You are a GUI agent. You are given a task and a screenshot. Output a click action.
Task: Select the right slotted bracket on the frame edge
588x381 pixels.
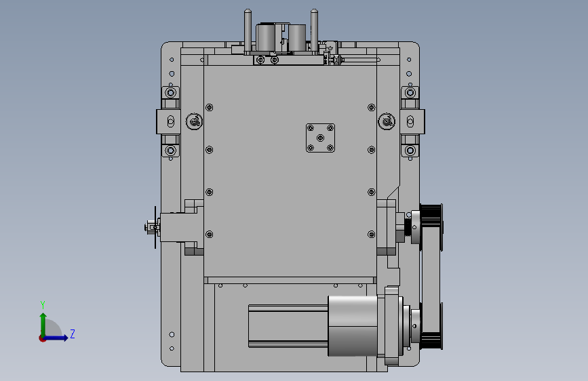click(x=412, y=121)
